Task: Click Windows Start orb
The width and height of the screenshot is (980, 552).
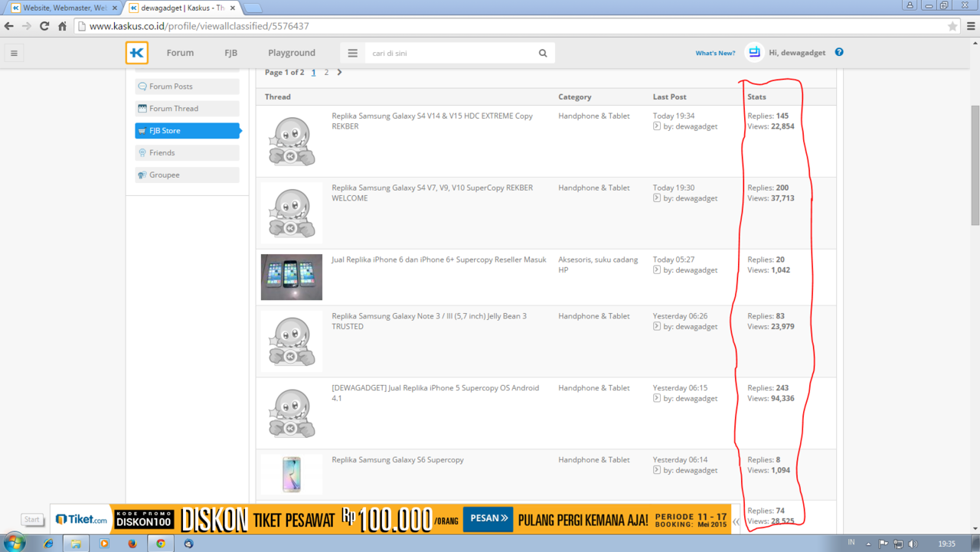Action: [x=14, y=543]
